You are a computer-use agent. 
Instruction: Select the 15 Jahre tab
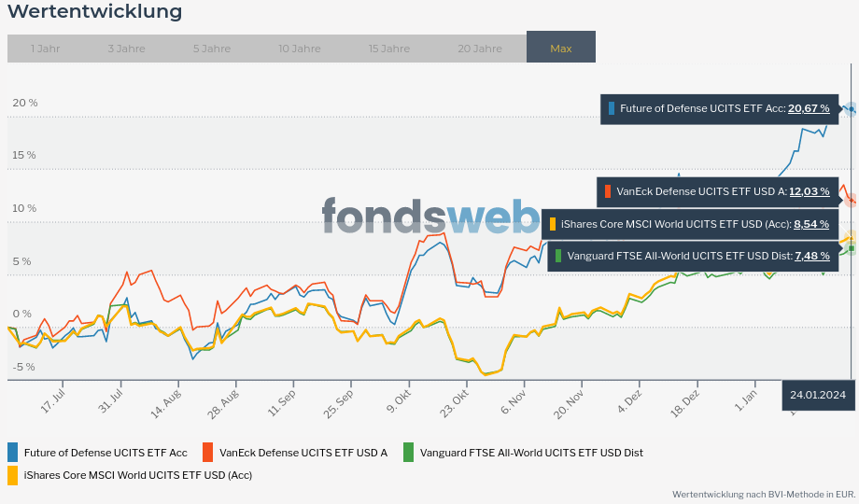pos(388,49)
